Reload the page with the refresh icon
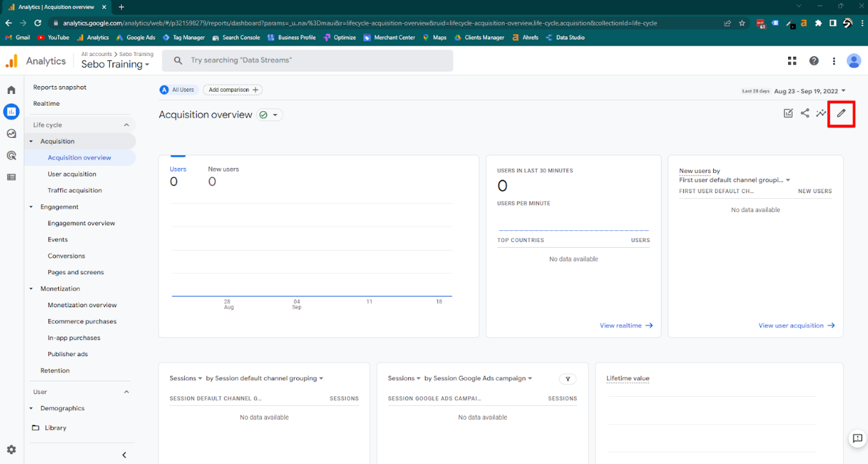Viewport: 868px width, 464px height. 38,23
